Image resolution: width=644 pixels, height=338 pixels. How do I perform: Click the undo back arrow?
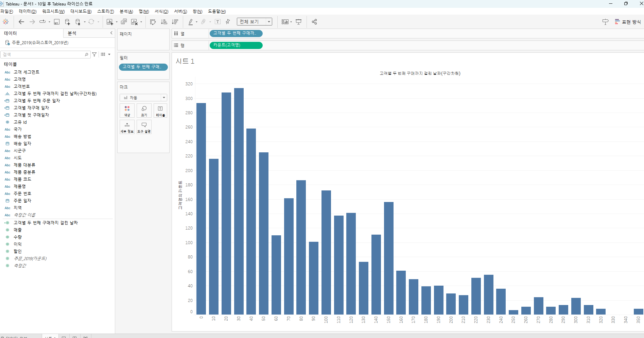click(x=21, y=22)
